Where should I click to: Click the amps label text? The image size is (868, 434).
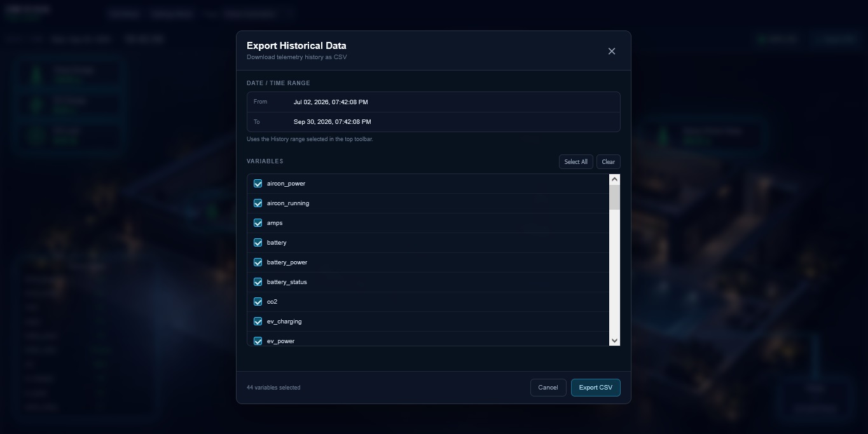coord(275,223)
